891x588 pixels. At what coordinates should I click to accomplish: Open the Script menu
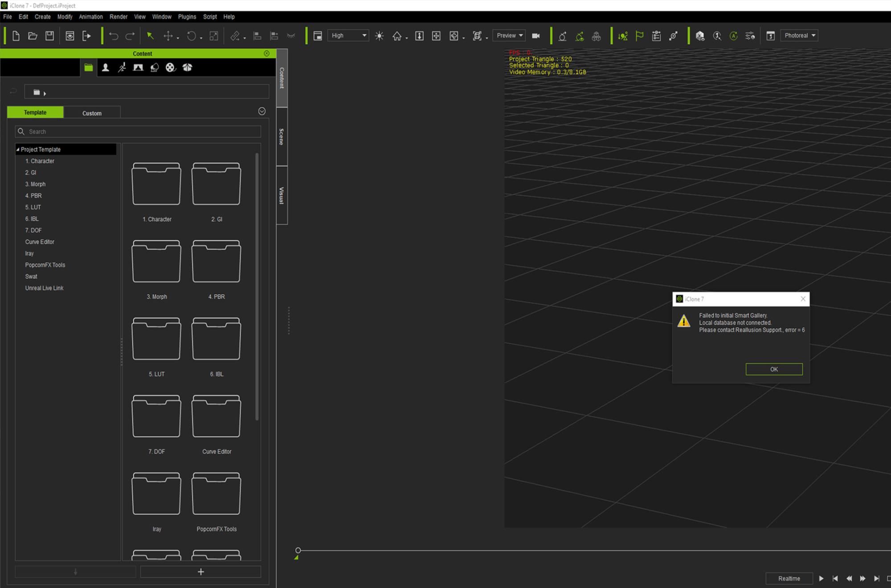click(x=210, y=17)
